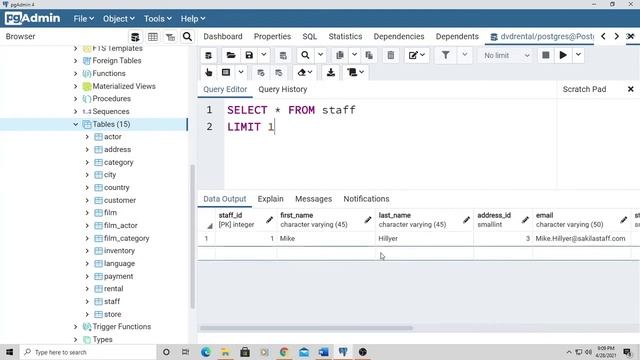This screenshot has width=640, height=360.
Task: Select the film_category table in tree
Action: [126, 238]
